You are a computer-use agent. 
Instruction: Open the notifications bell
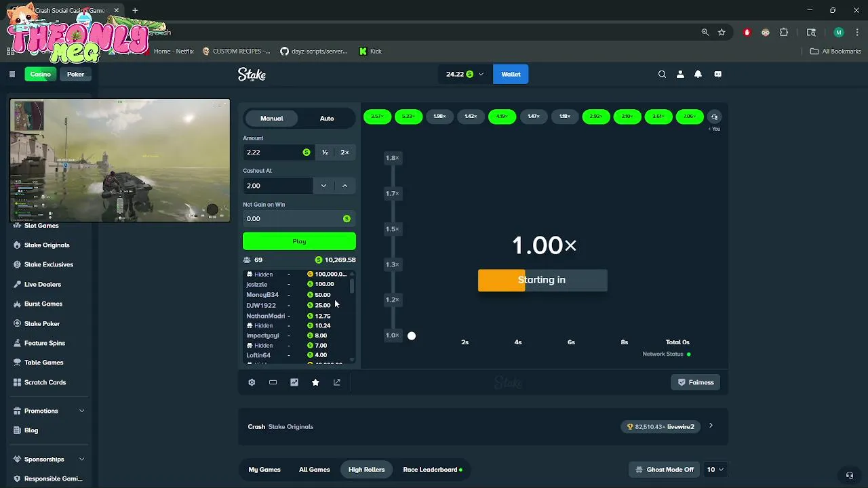698,75
